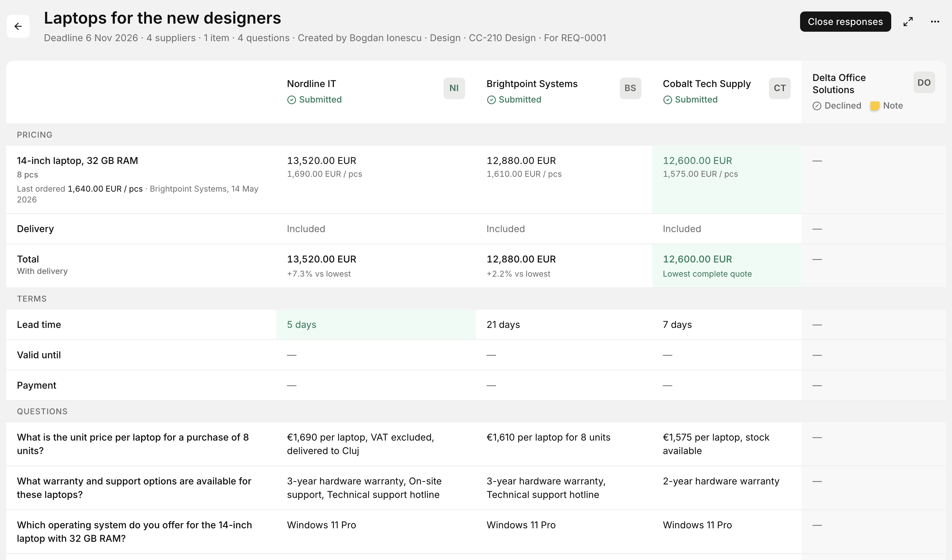This screenshot has width=952, height=560.
Task: Open the Cobalt Tech Supply supplier name
Action: click(707, 84)
